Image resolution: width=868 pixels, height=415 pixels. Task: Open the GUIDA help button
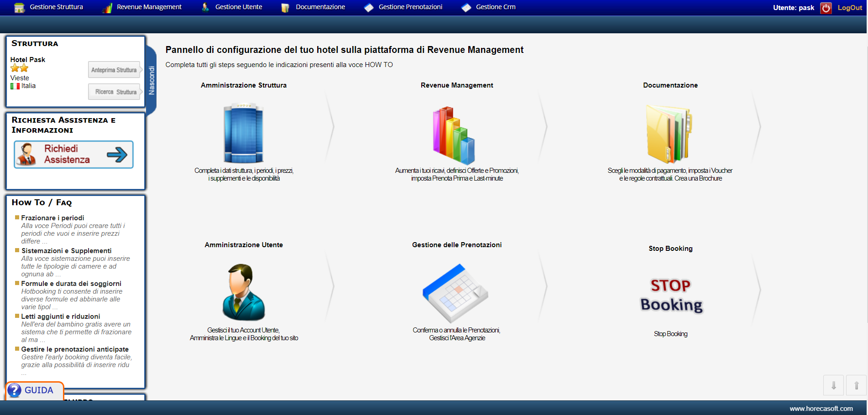point(35,390)
